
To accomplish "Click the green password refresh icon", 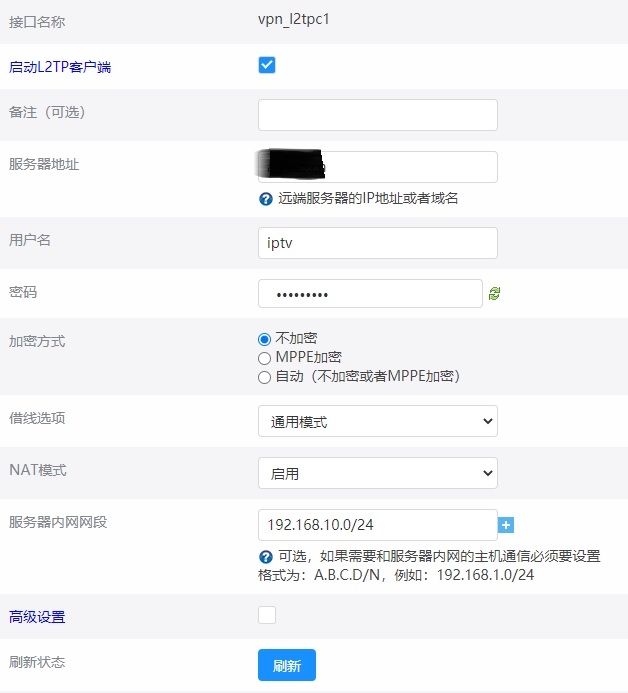I will (494, 293).
